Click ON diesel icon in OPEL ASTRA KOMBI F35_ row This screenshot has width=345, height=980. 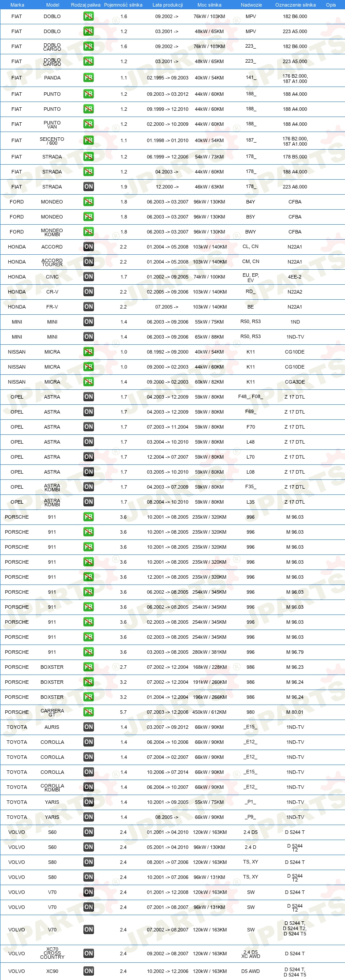coord(88,487)
